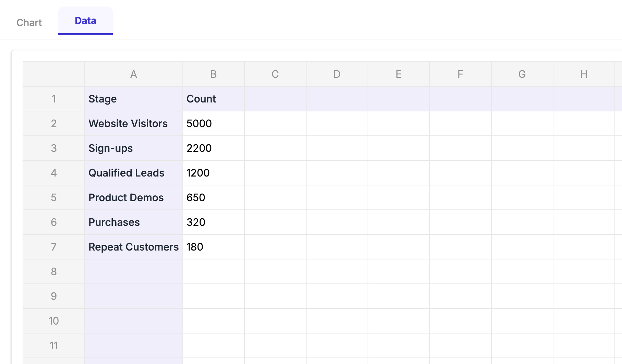Switch to the Chart tab
Screen dimensions: 622x364
point(29,23)
